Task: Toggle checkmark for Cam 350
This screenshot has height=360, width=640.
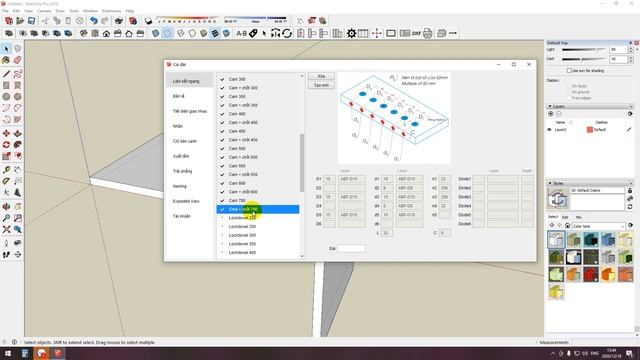Action: click(x=222, y=96)
